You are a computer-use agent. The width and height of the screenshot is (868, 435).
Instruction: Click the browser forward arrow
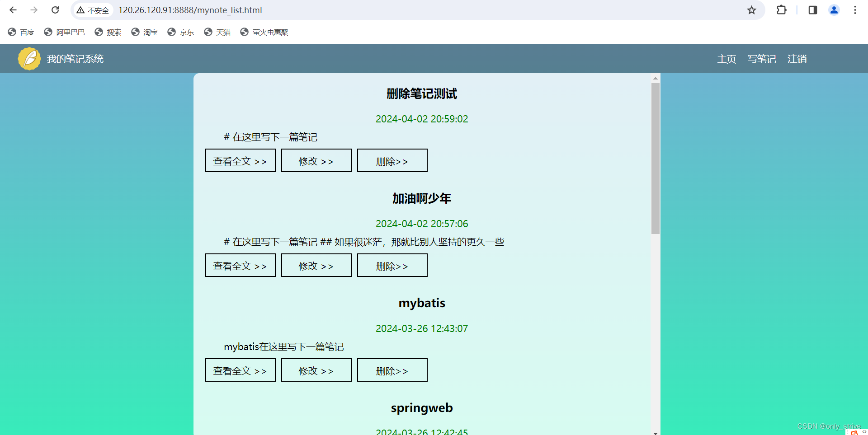pos(34,10)
